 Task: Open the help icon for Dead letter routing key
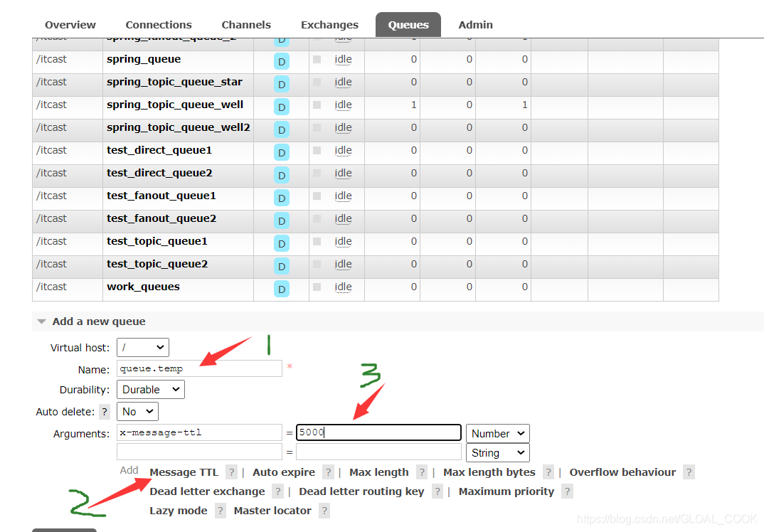click(437, 491)
